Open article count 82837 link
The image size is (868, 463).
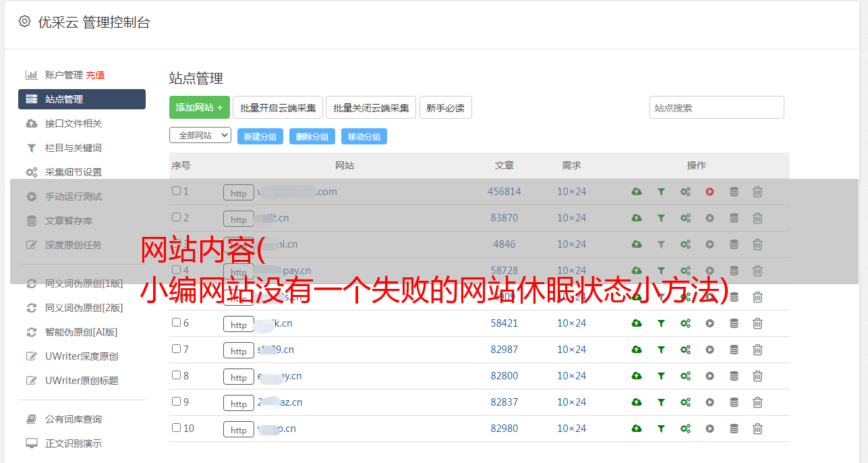click(504, 402)
